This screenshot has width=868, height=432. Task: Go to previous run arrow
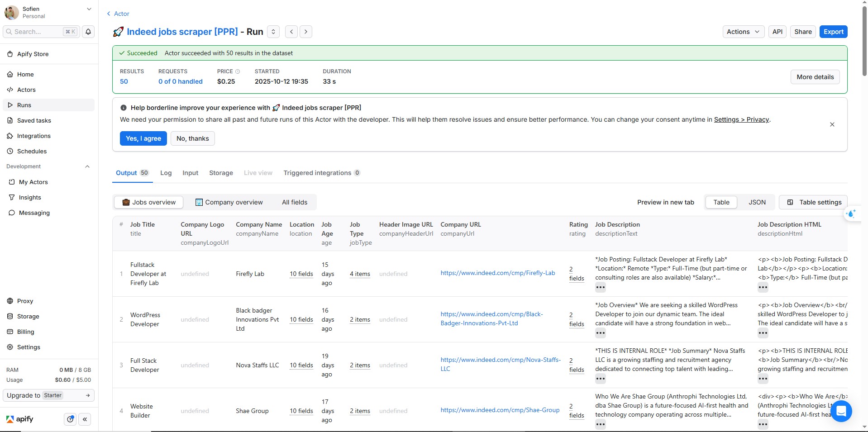tap(292, 32)
